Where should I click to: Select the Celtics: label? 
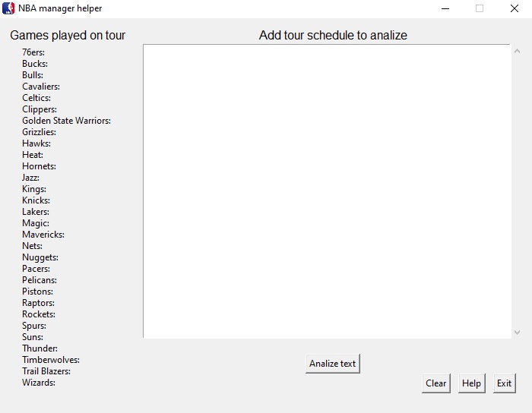point(36,98)
